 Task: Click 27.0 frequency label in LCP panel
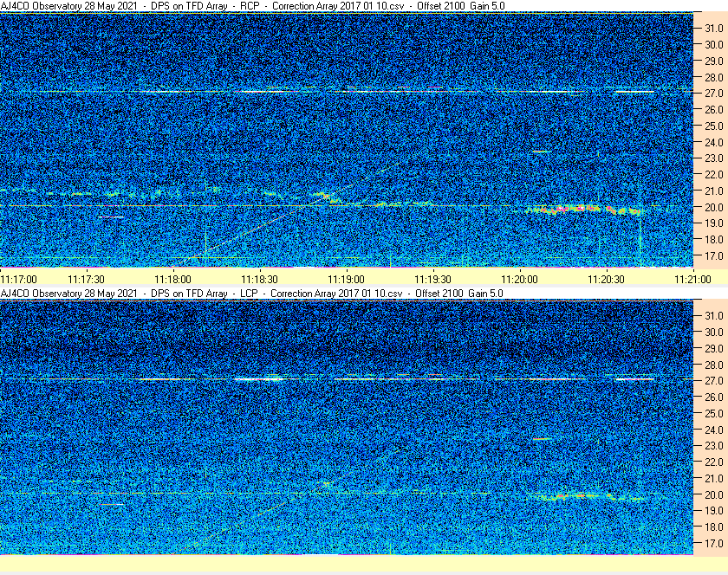pos(714,380)
